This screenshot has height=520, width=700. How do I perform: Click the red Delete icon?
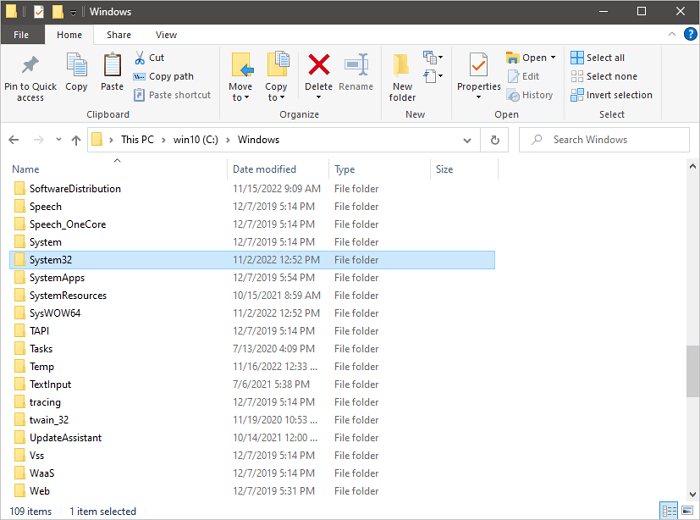(319, 66)
